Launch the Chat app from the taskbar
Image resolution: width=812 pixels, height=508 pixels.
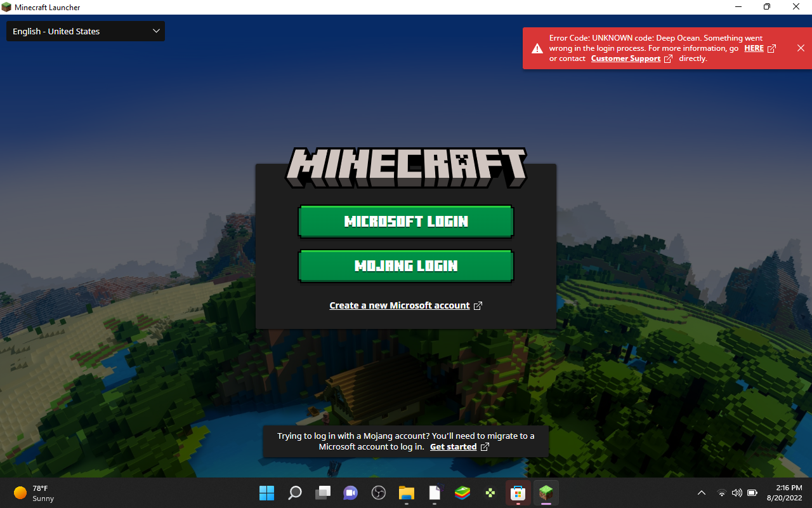tap(350, 493)
